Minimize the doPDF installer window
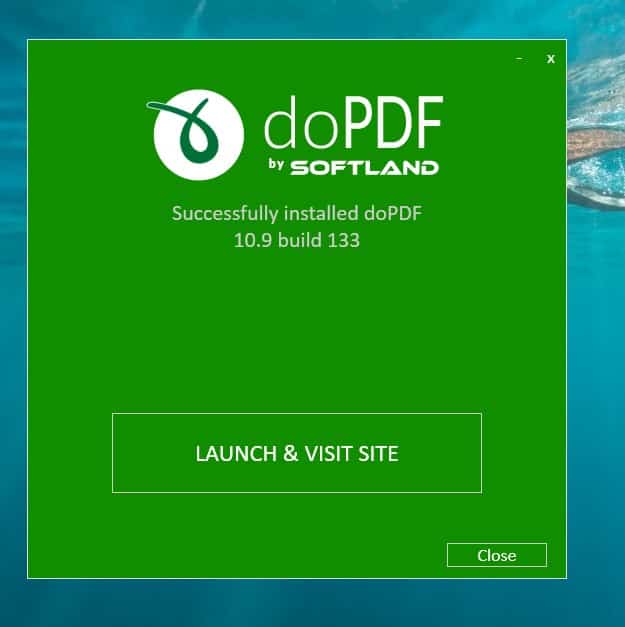Image resolution: width=625 pixels, height=627 pixels. click(519, 59)
